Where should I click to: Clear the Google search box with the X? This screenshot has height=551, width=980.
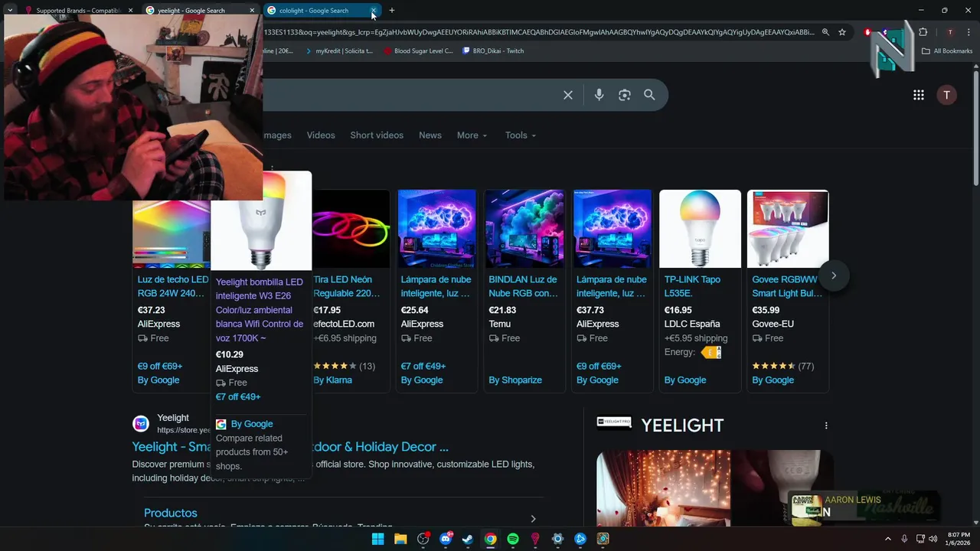click(568, 95)
